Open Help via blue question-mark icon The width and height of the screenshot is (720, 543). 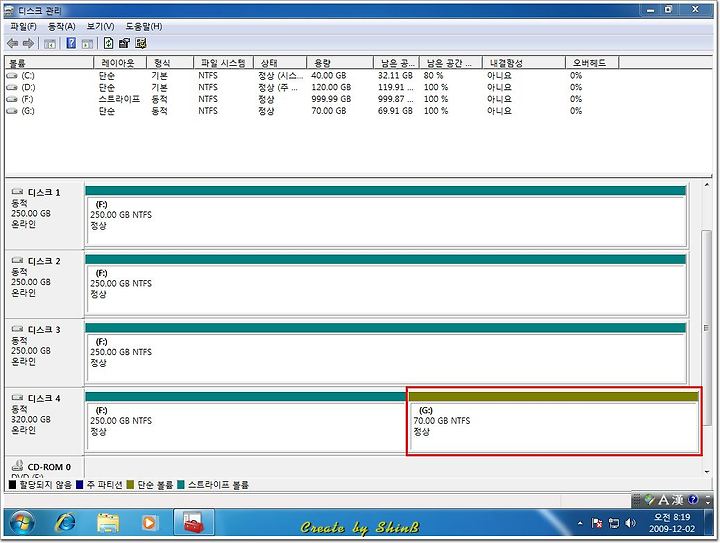(x=71, y=43)
